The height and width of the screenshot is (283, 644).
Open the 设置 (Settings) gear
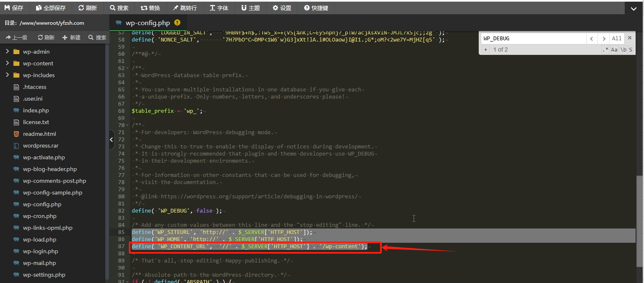tap(282, 8)
